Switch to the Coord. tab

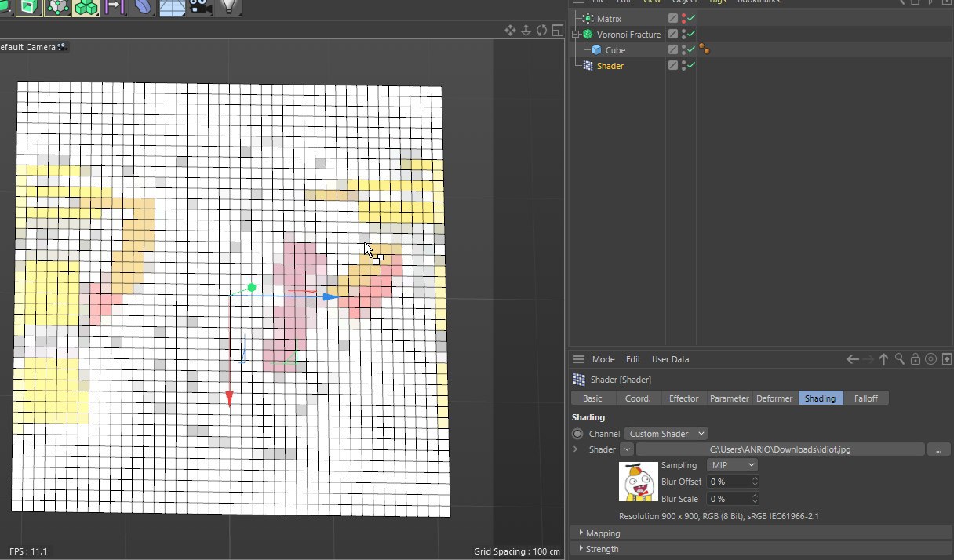638,398
